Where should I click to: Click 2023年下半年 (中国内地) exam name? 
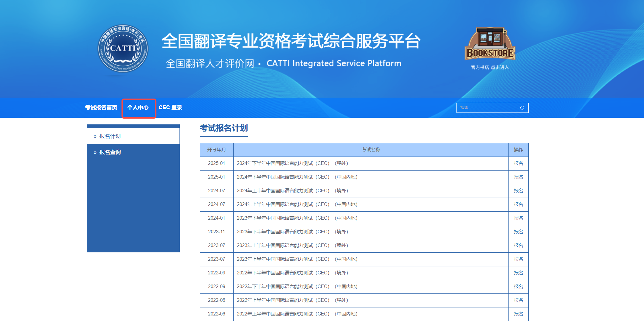[x=297, y=218]
